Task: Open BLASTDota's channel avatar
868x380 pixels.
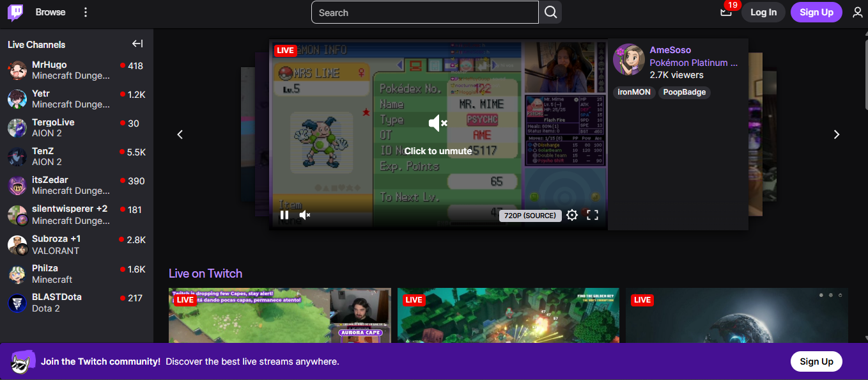Action: (17, 303)
